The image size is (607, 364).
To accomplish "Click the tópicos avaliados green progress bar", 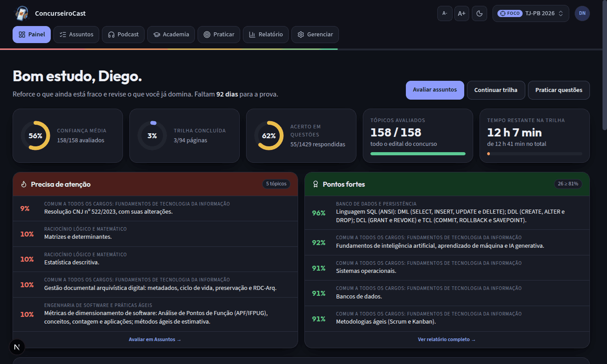I will [x=418, y=153].
